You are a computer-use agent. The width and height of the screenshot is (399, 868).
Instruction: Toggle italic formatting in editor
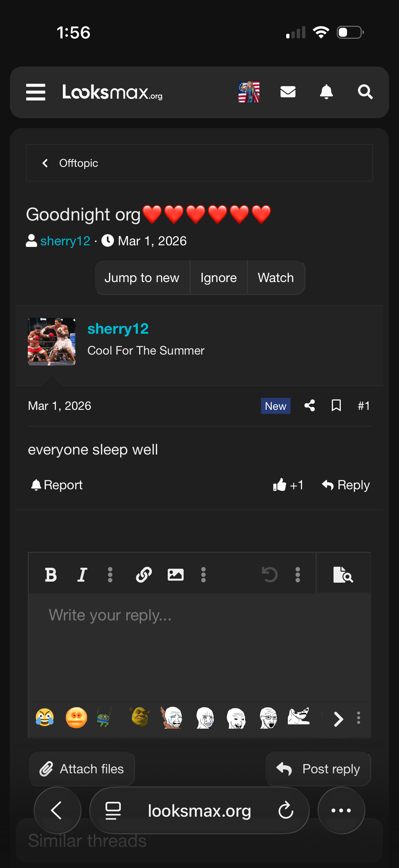[x=82, y=574]
